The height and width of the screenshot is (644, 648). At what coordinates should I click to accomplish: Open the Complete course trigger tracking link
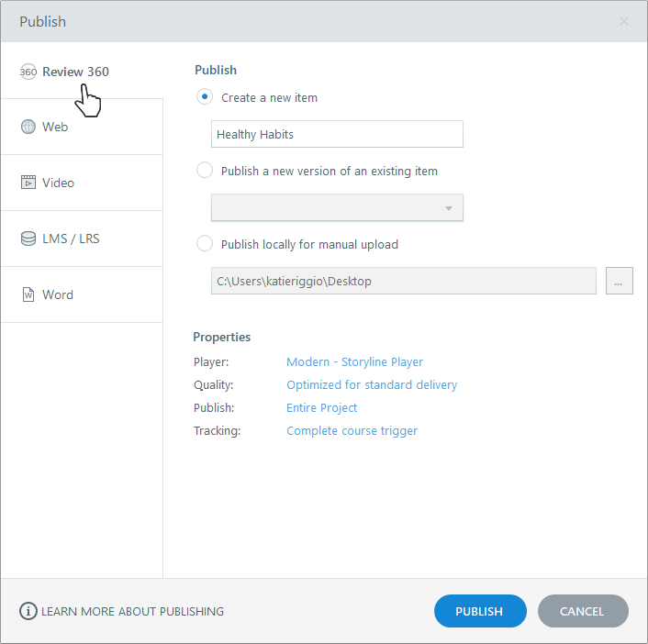352,431
